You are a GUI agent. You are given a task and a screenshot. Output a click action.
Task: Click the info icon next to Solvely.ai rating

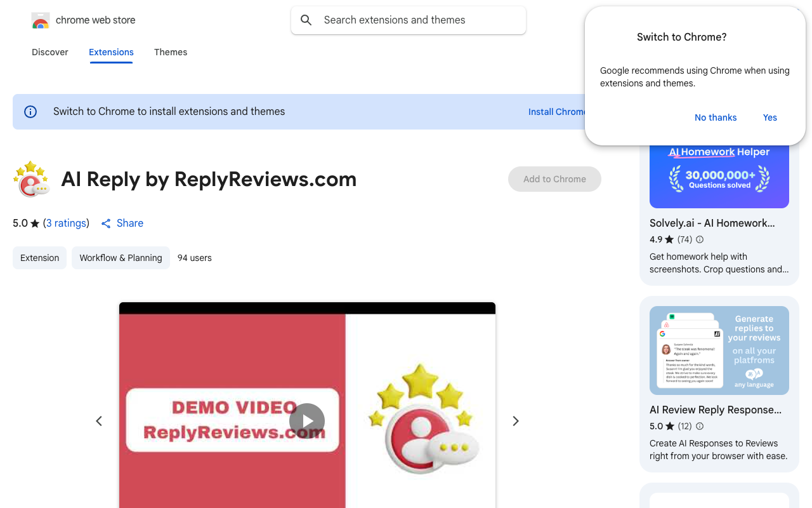click(x=700, y=239)
